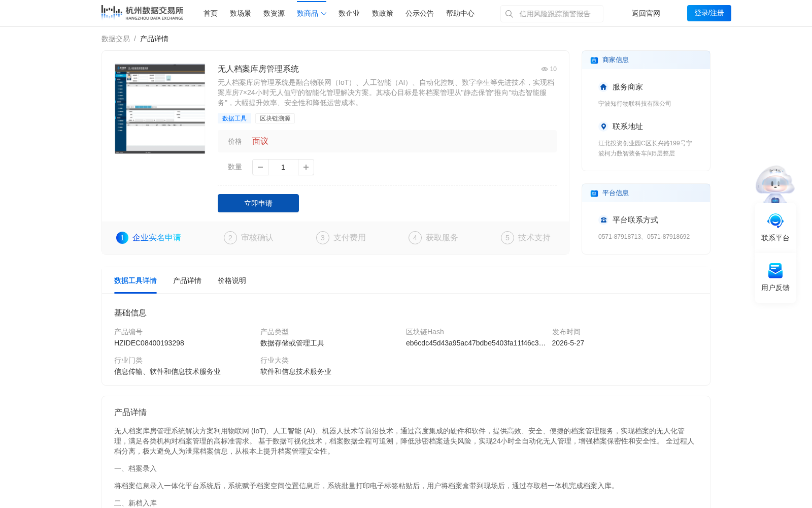Open 数政策 navigation item
This screenshot has height=508, width=812.
pos(383,13)
